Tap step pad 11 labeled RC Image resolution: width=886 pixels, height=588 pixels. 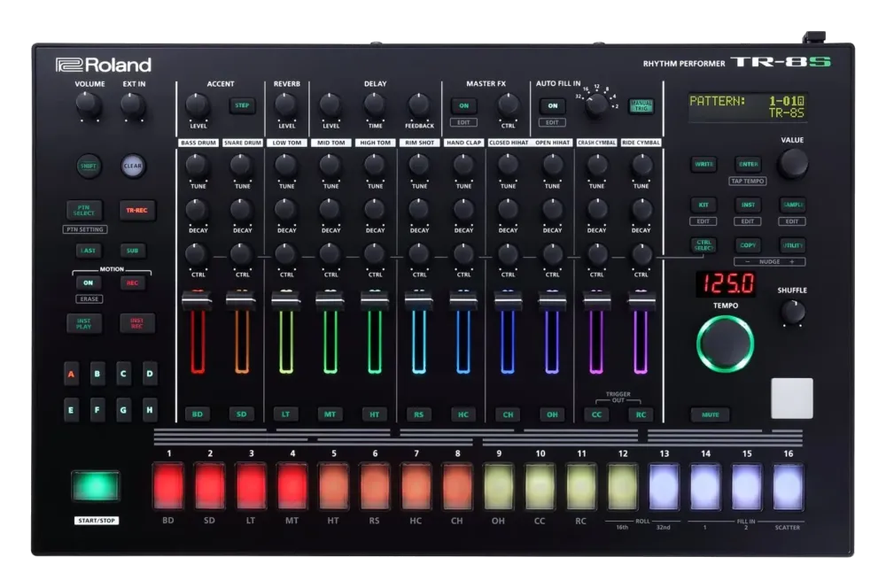tap(581, 486)
